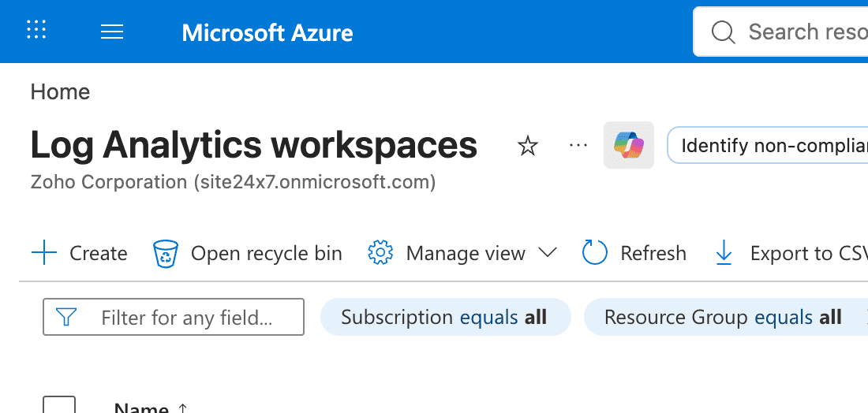Open Copilot via the colorful icon
The height and width of the screenshot is (413, 868).
click(629, 145)
